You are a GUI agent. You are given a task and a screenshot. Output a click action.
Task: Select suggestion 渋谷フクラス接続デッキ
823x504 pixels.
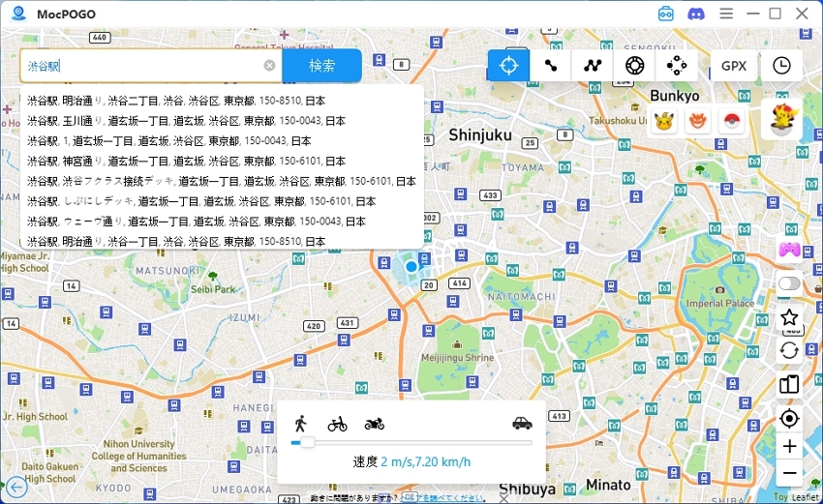(222, 182)
